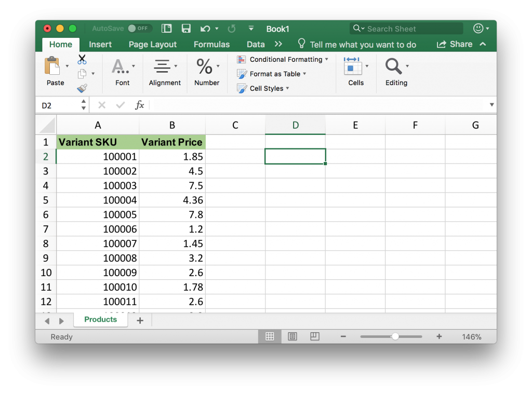Switch to Page Layout view icon
The image size is (532, 394).
[292, 337]
